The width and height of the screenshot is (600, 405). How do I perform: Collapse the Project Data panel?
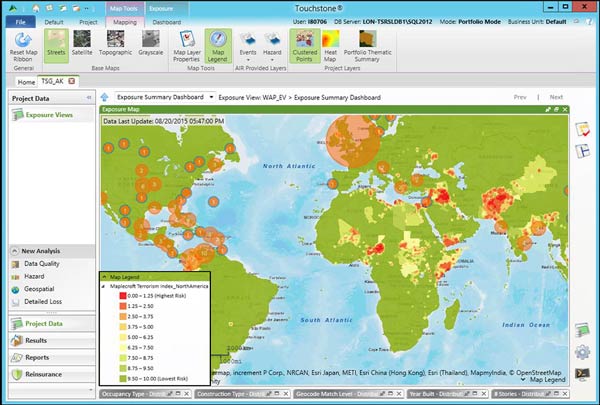click(89, 98)
